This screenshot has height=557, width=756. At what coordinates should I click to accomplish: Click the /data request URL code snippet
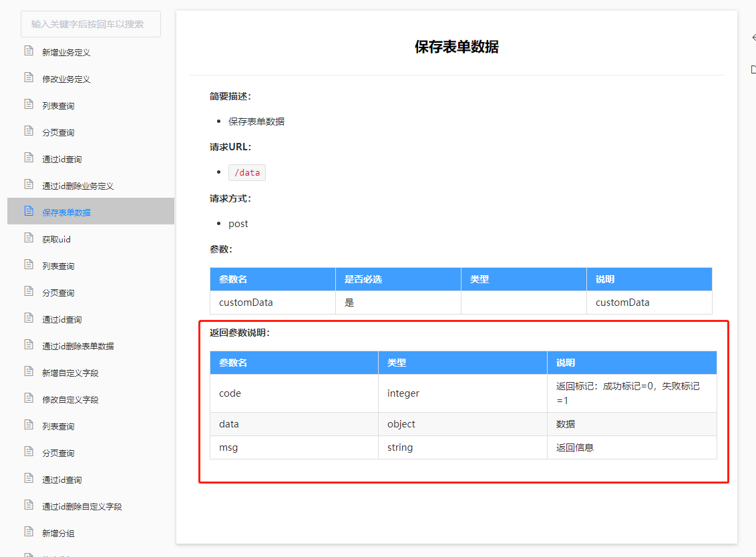point(247,172)
